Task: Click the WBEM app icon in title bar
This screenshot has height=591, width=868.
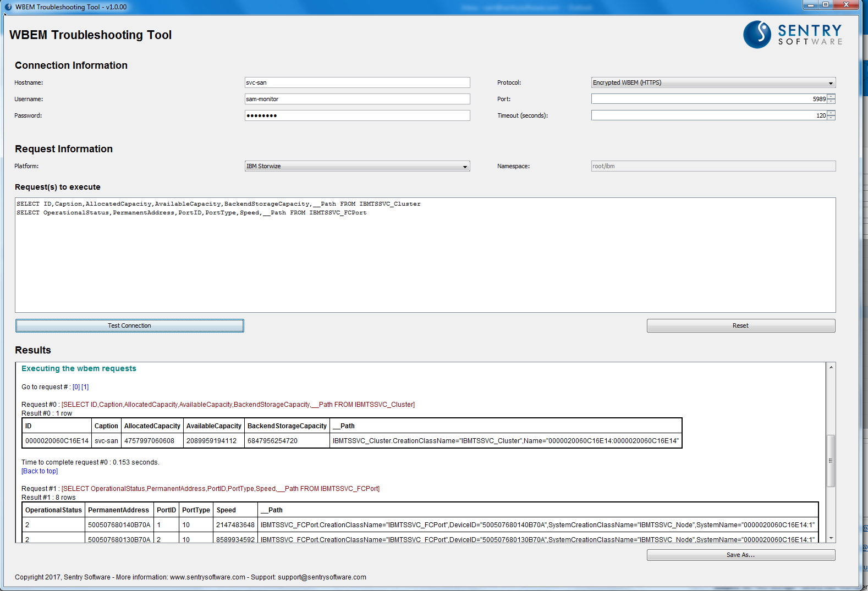Action: pyautogui.click(x=8, y=7)
